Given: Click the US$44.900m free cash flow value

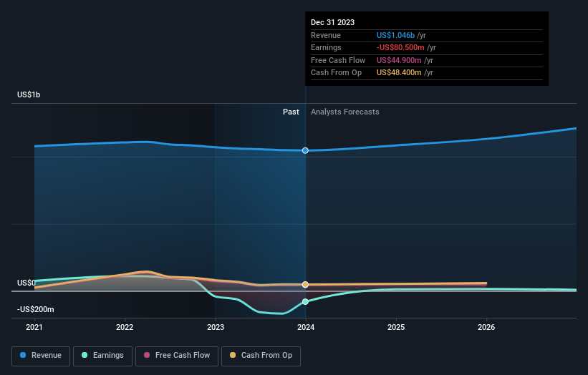Looking at the screenshot, I should [399, 60].
